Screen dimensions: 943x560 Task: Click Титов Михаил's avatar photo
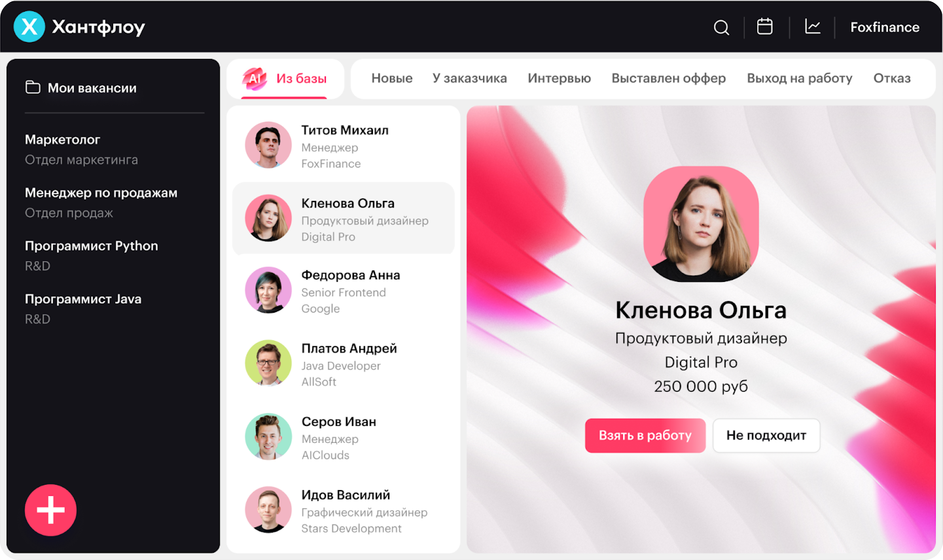click(268, 145)
